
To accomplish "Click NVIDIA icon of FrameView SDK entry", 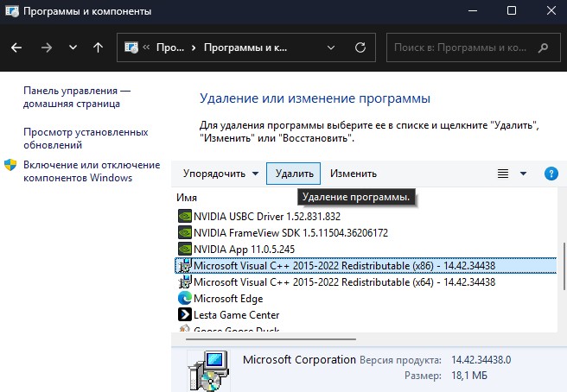I will (185, 232).
